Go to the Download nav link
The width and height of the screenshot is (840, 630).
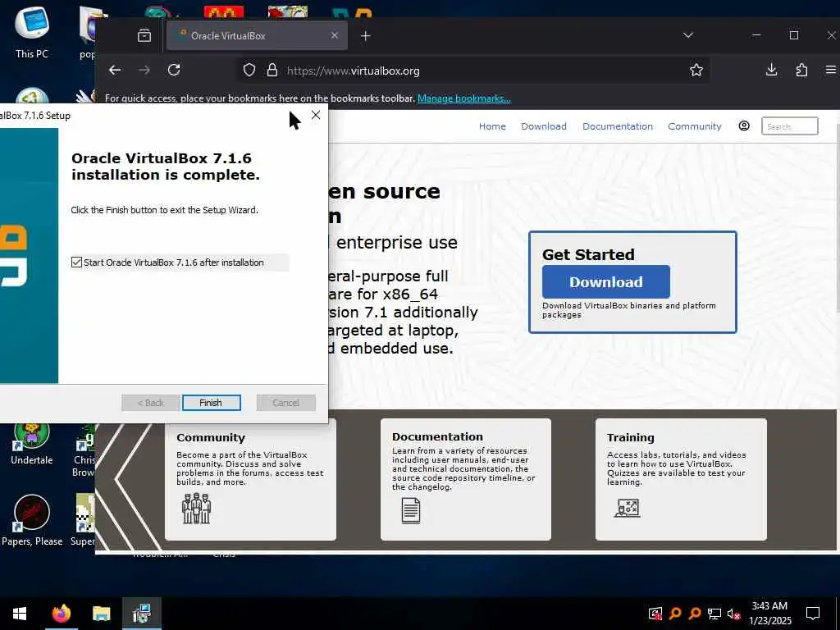pyautogui.click(x=543, y=126)
